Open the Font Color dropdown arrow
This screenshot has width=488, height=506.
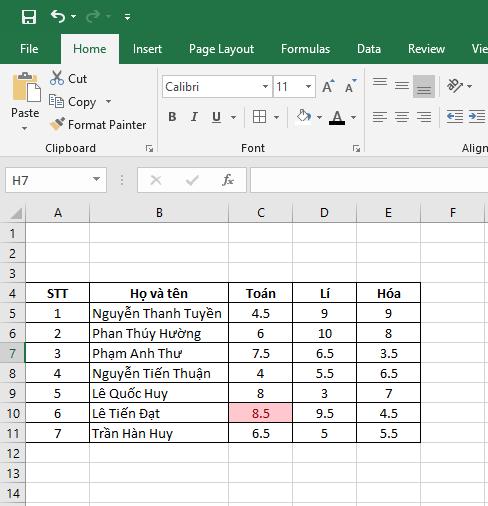tap(353, 117)
